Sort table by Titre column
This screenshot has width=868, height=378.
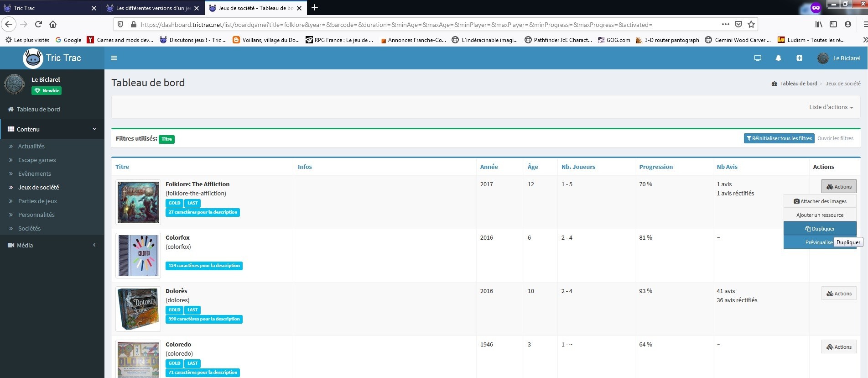(122, 167)
